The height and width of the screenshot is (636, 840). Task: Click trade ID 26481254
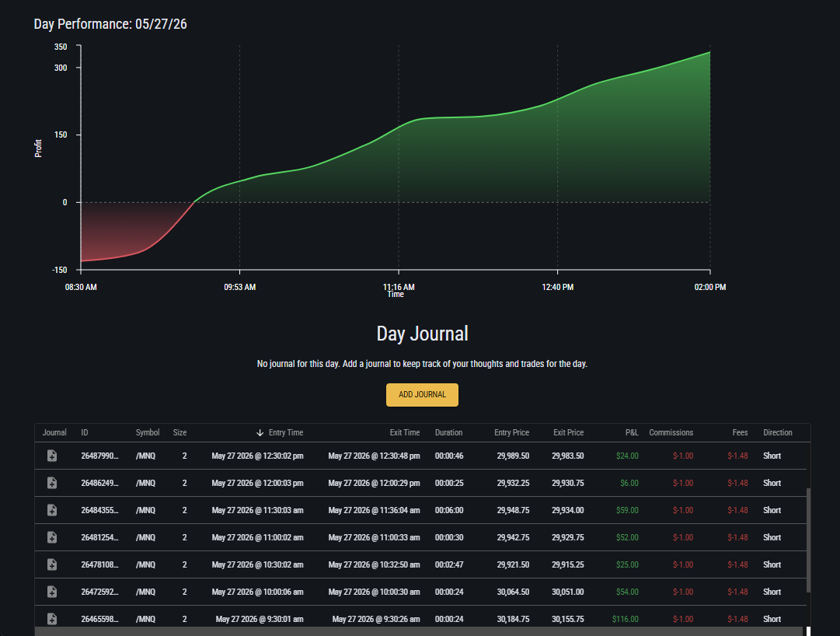pyautogui.click(x=99, y=537)
